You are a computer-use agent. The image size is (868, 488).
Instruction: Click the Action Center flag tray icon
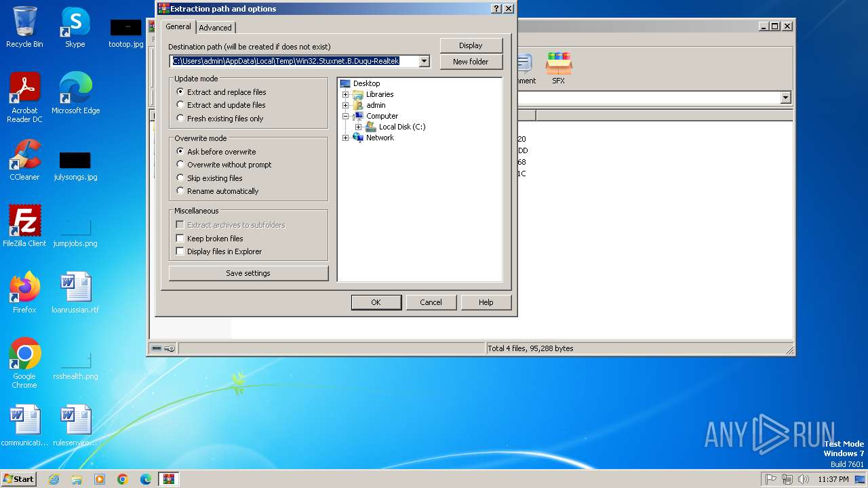click(771, 479)
